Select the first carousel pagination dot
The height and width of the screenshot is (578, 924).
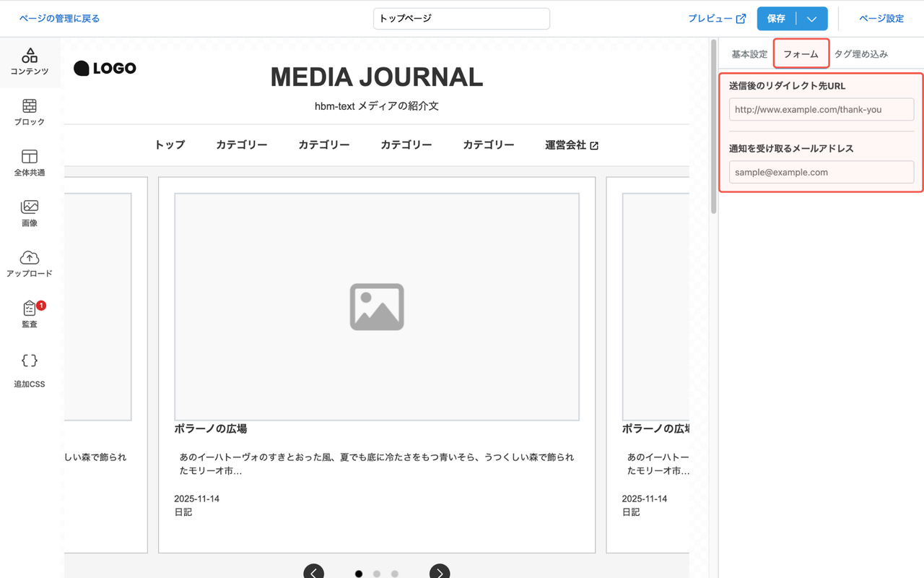(359, 574)
